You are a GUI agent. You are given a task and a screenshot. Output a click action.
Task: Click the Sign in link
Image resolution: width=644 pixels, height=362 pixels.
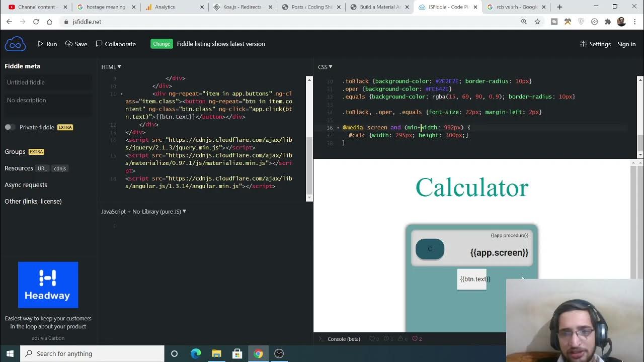click(x=626, y=44)
